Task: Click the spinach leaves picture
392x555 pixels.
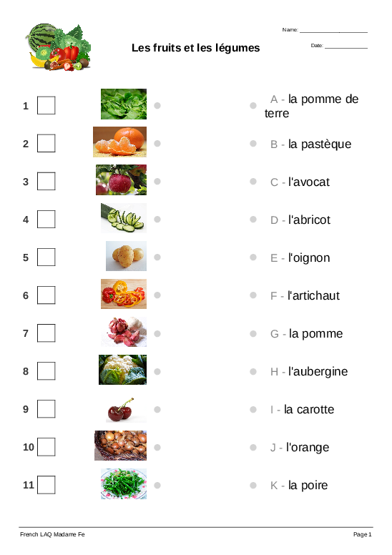Action: click(124, 104)
